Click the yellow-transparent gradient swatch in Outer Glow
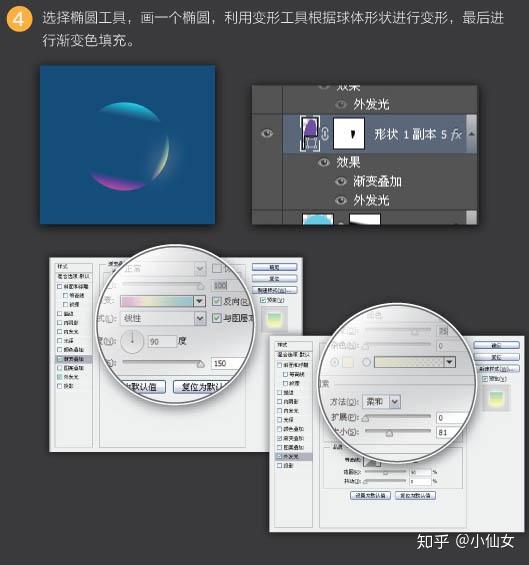Screen dimensions: 529x565 [x=409, y=362]
